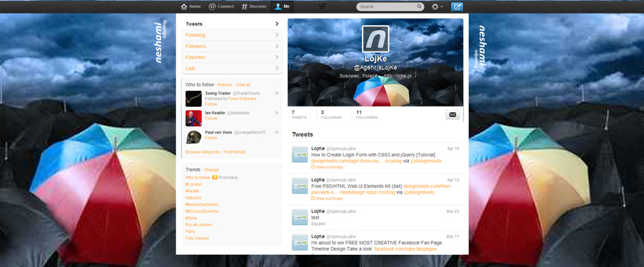Click the search magnifier icon

[x=419, y=7]
